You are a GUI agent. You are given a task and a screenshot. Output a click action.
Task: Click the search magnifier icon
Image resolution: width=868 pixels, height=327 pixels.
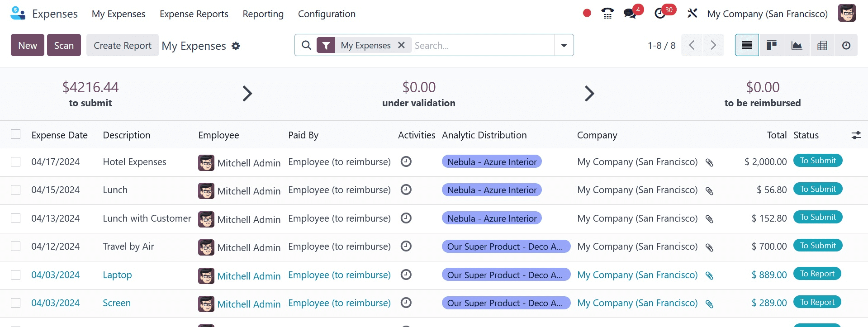coord(306,45)
